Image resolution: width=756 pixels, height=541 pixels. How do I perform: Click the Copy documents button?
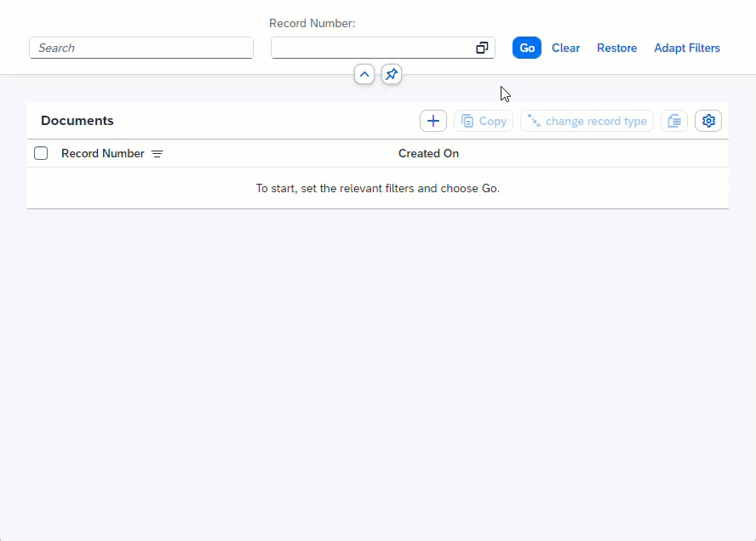tap(484, 121)
